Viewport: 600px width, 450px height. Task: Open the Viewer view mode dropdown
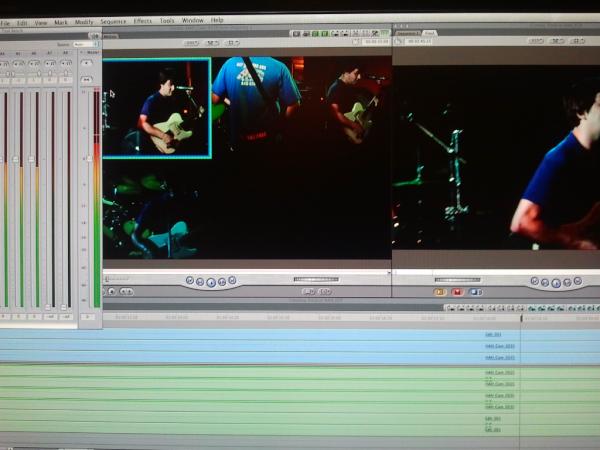click(233, 43)
